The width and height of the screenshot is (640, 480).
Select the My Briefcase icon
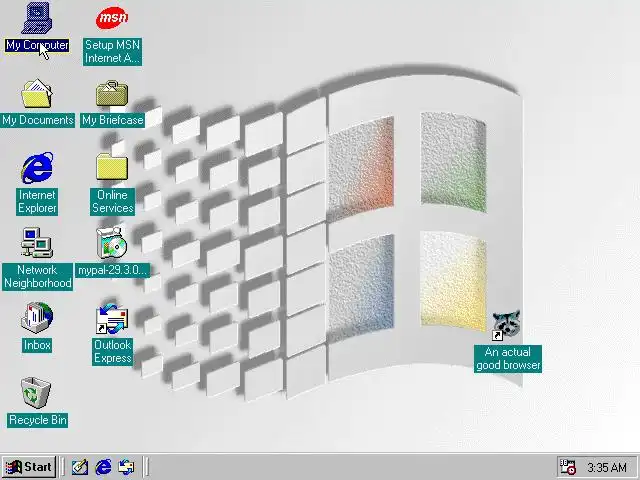pyautogui.click(x=112, y=94)
